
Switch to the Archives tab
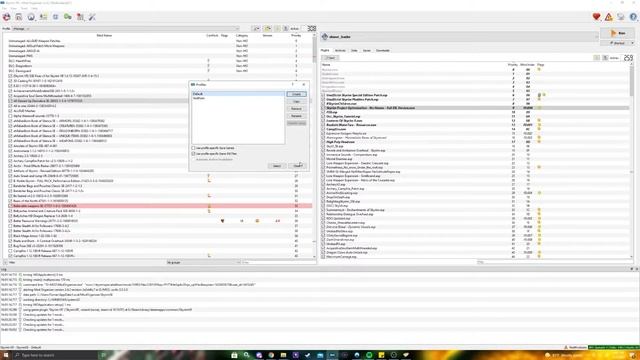340,50
